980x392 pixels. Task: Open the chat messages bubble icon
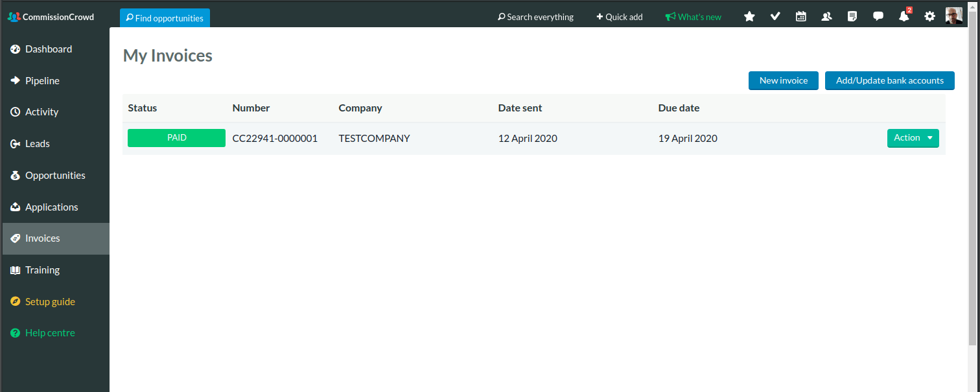pyautogui.click(x=878, y=17)
